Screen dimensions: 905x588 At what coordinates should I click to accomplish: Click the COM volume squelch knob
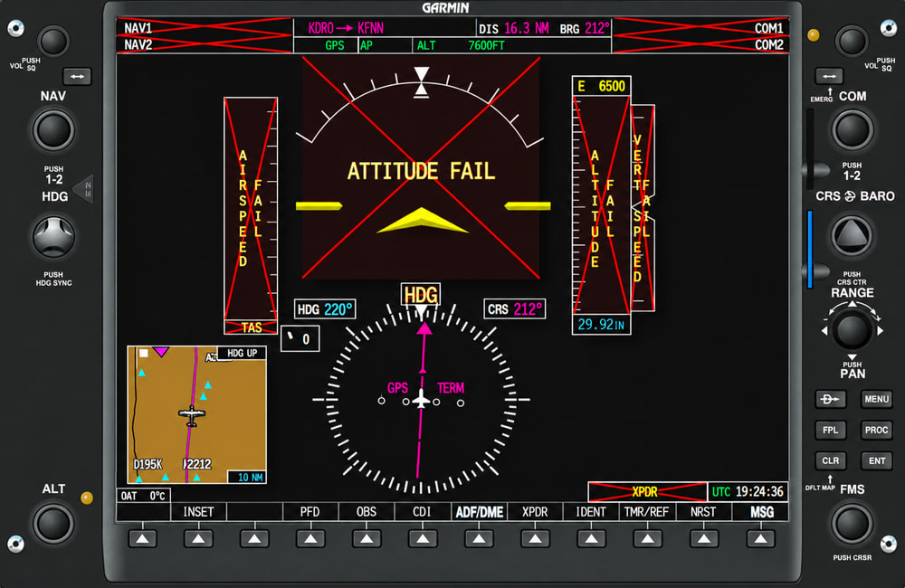852,41
